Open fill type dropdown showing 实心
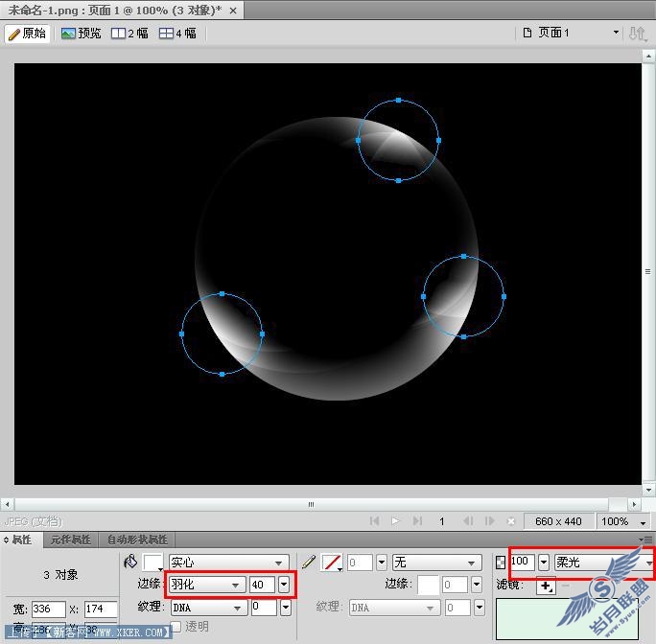656x644 pixels. [x=229, y=563]
